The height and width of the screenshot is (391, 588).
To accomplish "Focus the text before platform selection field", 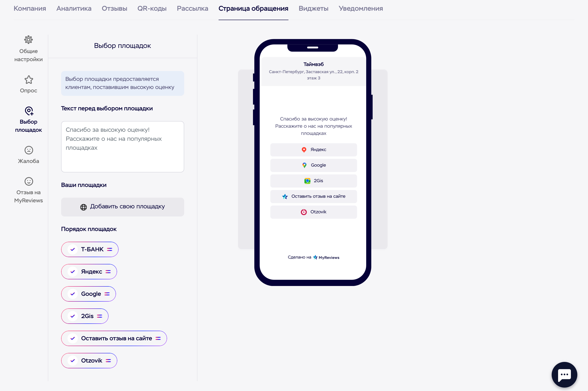I will 122,147.
